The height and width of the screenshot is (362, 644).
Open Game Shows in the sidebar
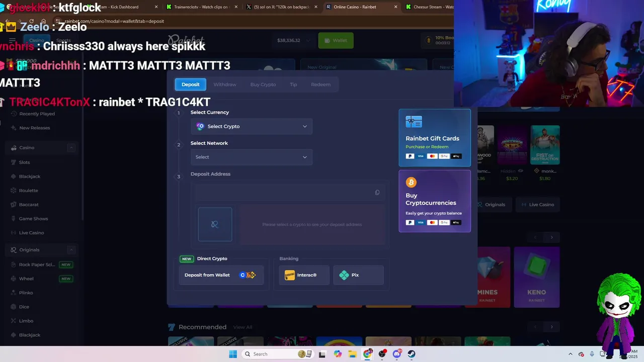click(x=33, y=219)
